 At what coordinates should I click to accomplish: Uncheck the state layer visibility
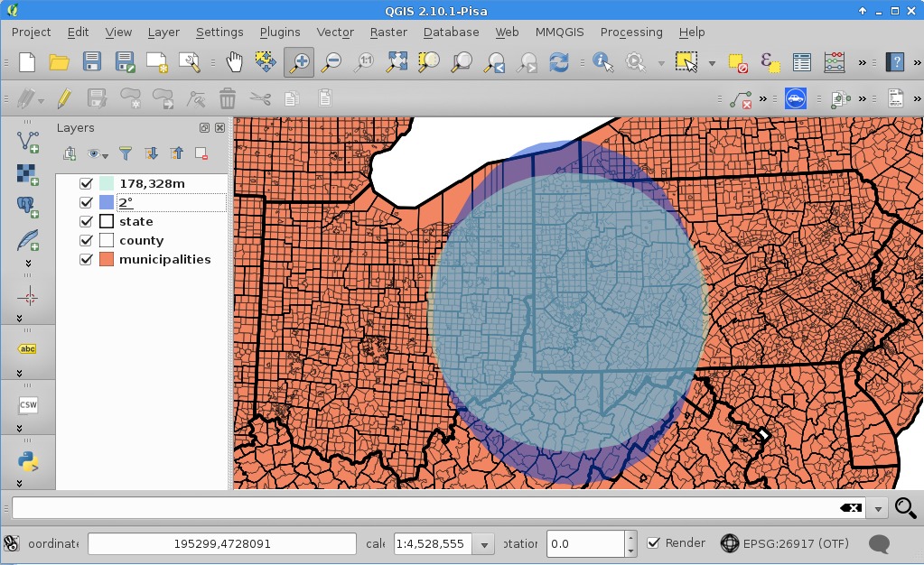(87, 222)
